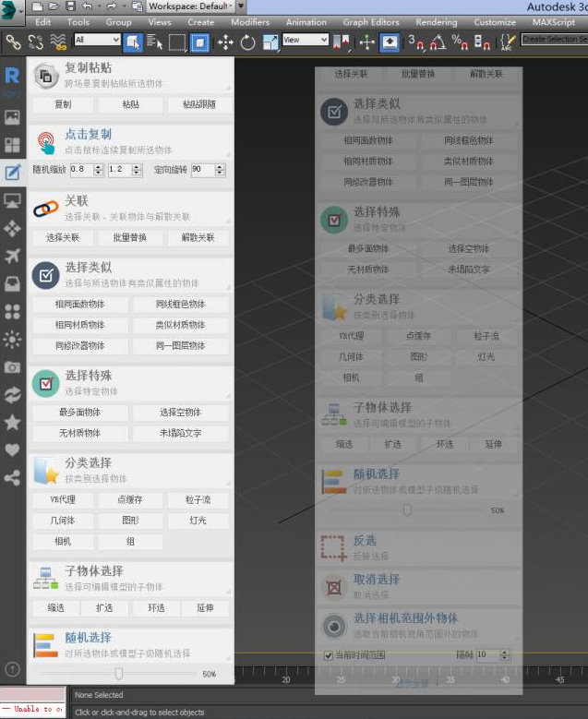Open the Select by Name dialog icon
Screen dimensions: 588x719
pyautogui.click(x=155, y=42)
